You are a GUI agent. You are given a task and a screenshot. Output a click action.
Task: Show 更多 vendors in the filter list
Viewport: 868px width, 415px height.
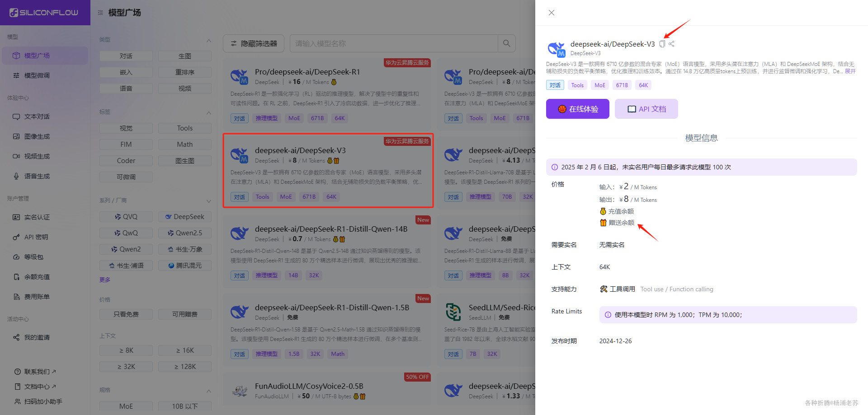[105, 280]
